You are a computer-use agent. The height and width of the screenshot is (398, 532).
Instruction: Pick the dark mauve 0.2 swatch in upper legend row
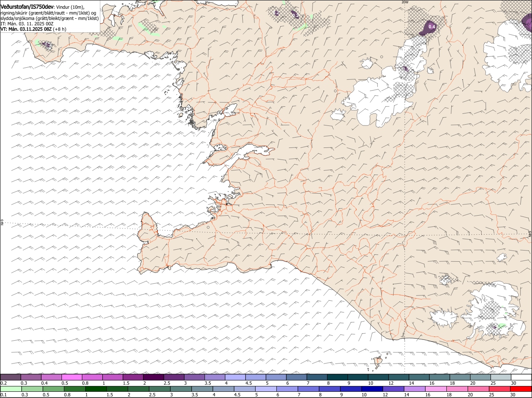click(10, 377)
